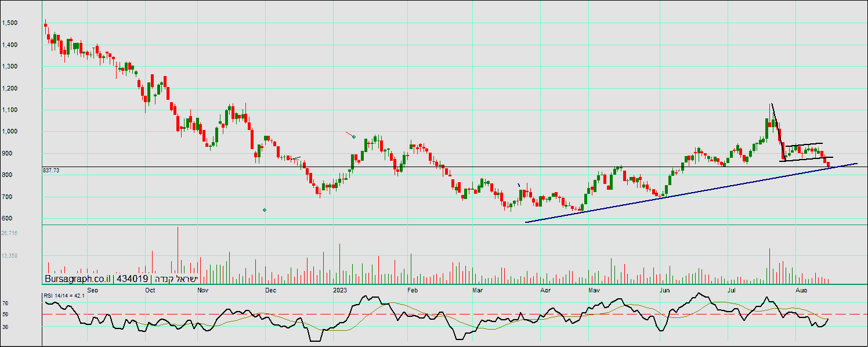Click the 13,358 volume axis label

(x=9, y=256)
